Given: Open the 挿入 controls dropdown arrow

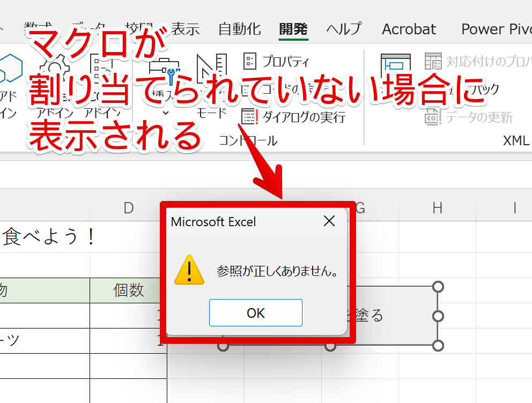Looking at the screenshot, I should point(166,113).
